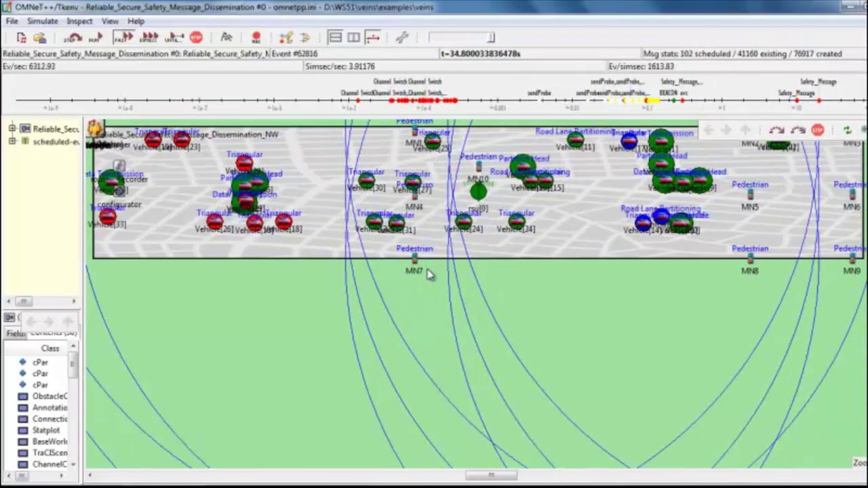This screenshot has width=868, height=488.
Task: Select the MN8 pedestrian node
Action: coord(750,259)
